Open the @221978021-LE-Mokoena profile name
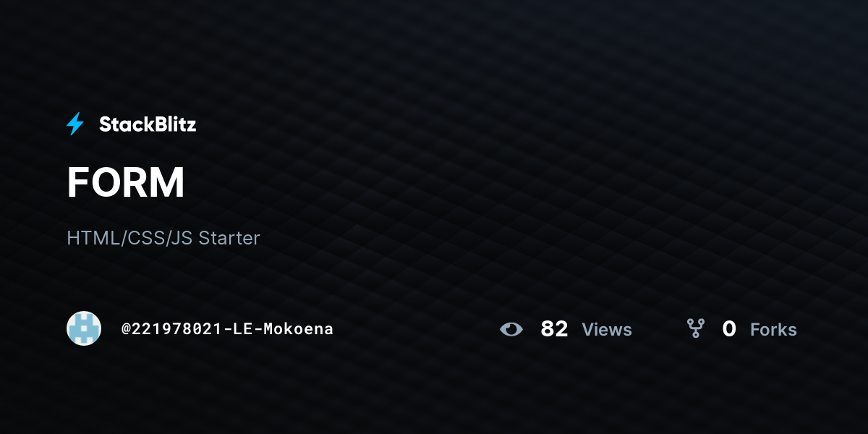This screenshot has height=434, width=868. pyautogui.click(x=227, y=329)
